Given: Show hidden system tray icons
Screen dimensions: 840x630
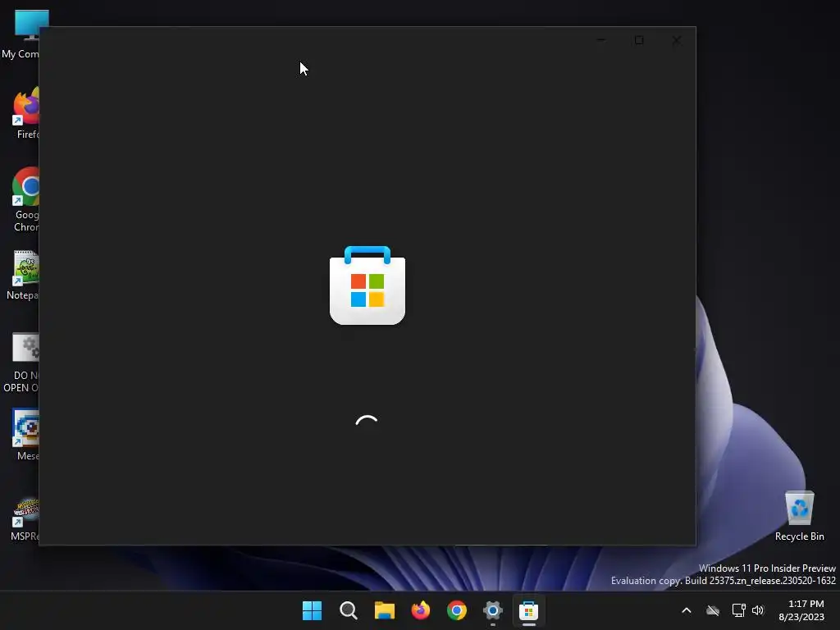Looking at the screenshot, I should (x=687, y=610).
